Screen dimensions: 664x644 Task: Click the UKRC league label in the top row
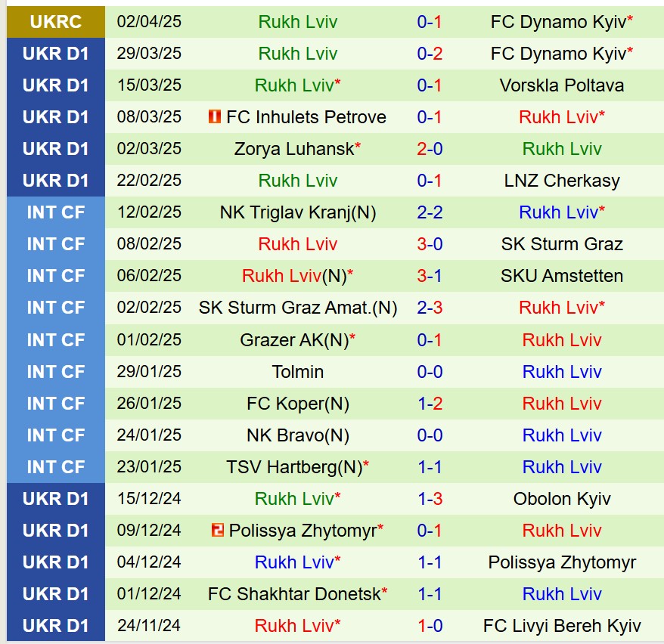56,22
